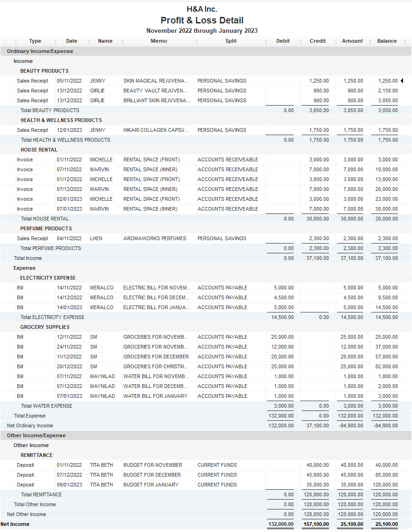The width and height of the screenshot is (412, 532).
Task: Open the SKIN MAGICAL REJUVENA... sales receipt memo
Action: pyautogui.click(x=156, y=81)
